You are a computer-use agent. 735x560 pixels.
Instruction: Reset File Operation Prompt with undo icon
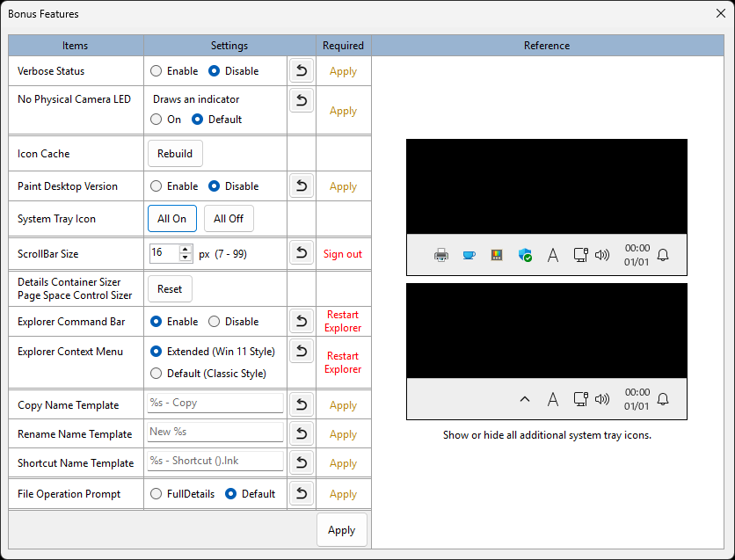tap(302, 493)
